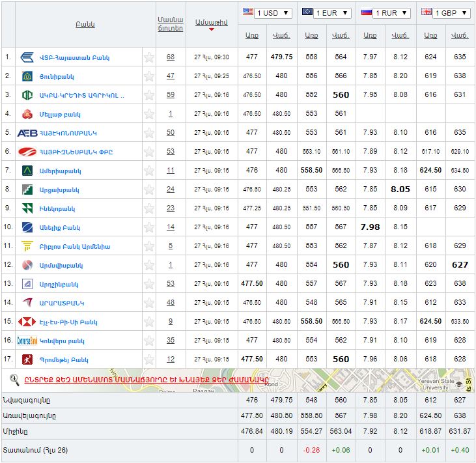The width and height of the screenshot is (476, 463).
Task: Click the VTB-Armenia Bank logo icon
Action: pyautogui.click(x=27, y=57)
